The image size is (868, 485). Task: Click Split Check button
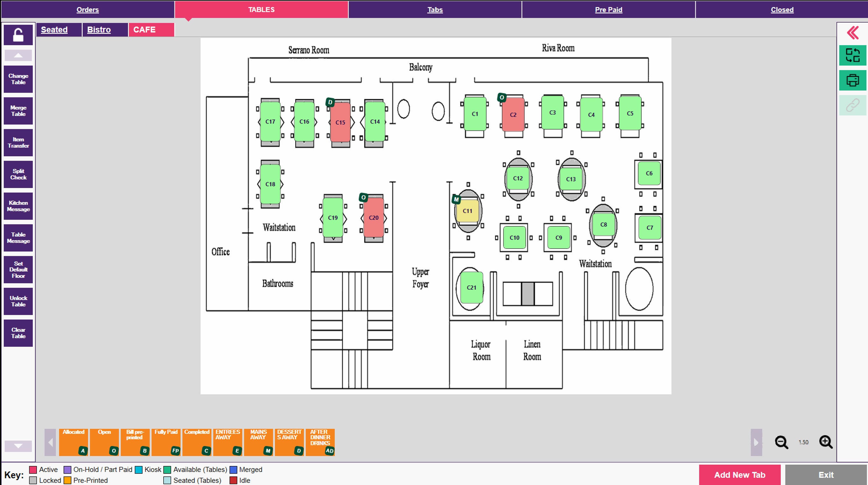(x=18, y=174)
